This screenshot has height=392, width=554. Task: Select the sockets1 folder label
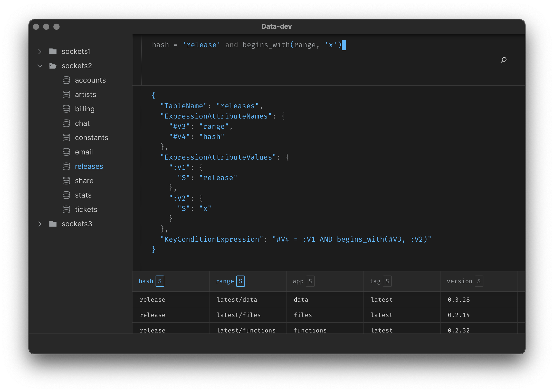76,52
